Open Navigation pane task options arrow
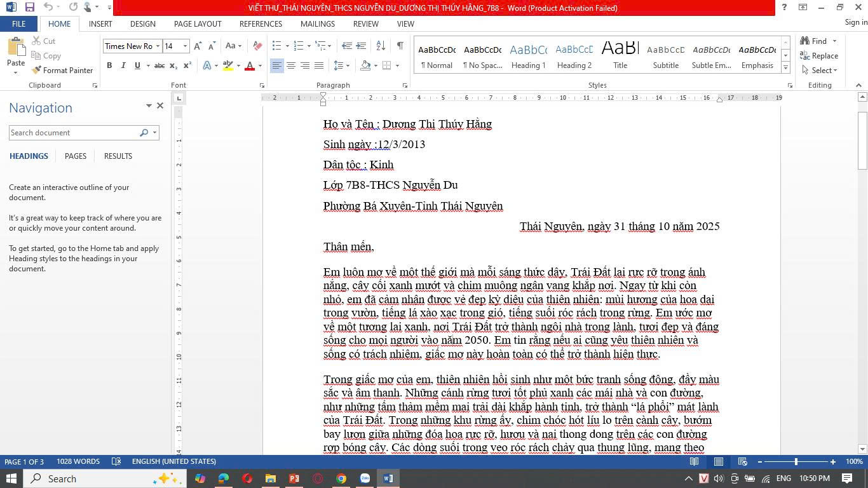This screenshot has height=488, width=868. [x=149, y=105]
